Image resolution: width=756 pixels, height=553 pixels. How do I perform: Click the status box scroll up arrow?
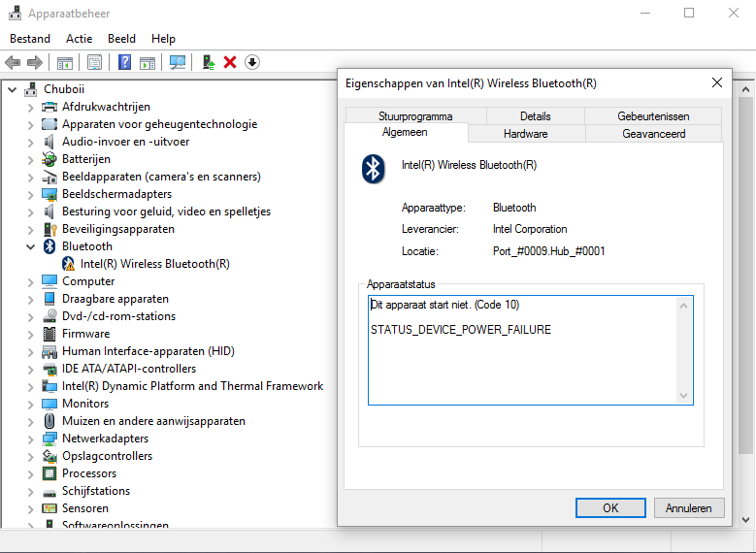coord(683,306)
